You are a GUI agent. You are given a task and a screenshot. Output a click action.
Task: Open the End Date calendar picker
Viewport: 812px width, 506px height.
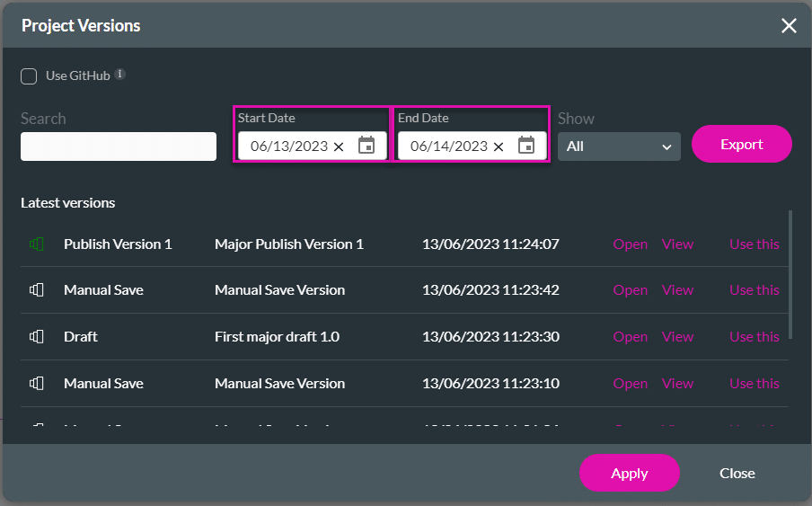pyautogui.click(x=526, y=146)
